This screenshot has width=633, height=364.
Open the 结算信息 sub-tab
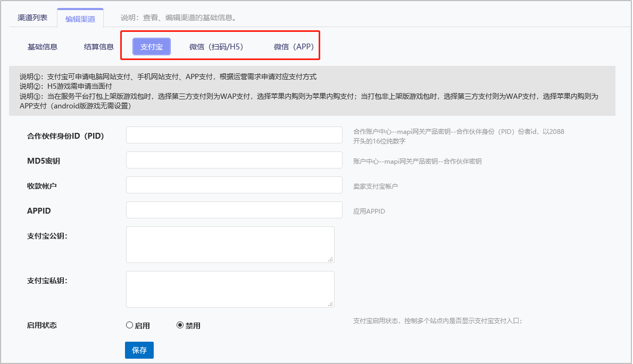tap(99, 47)
